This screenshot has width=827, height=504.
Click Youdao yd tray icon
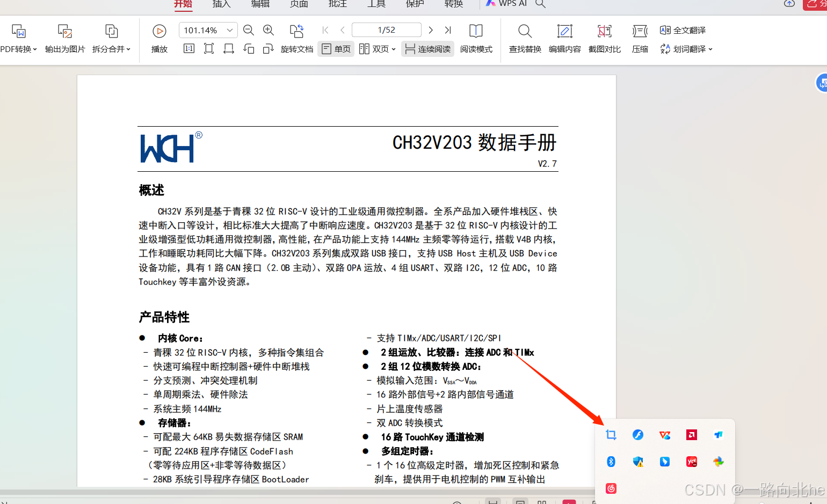(692, 462)
